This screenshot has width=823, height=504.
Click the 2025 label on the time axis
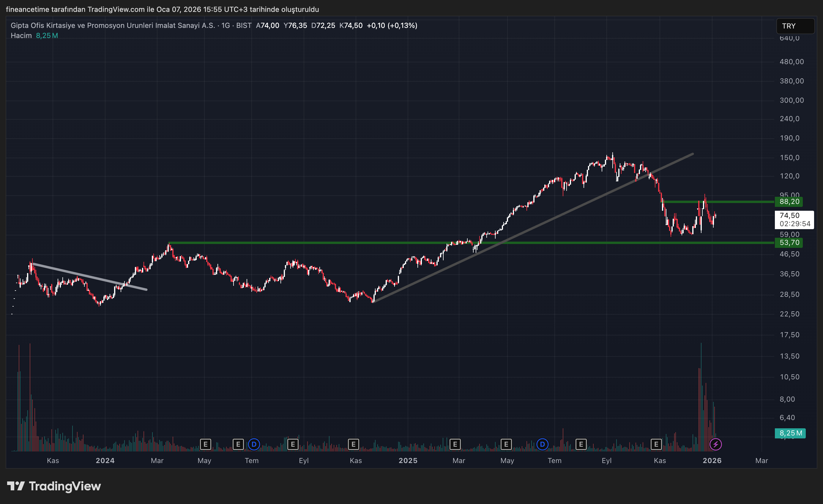click(408, 461)
